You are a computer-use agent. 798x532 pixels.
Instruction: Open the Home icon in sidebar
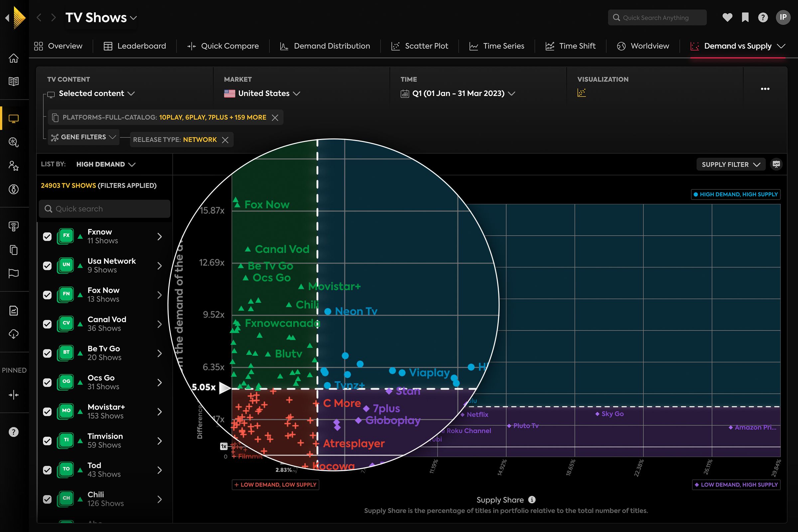point(14,59)
